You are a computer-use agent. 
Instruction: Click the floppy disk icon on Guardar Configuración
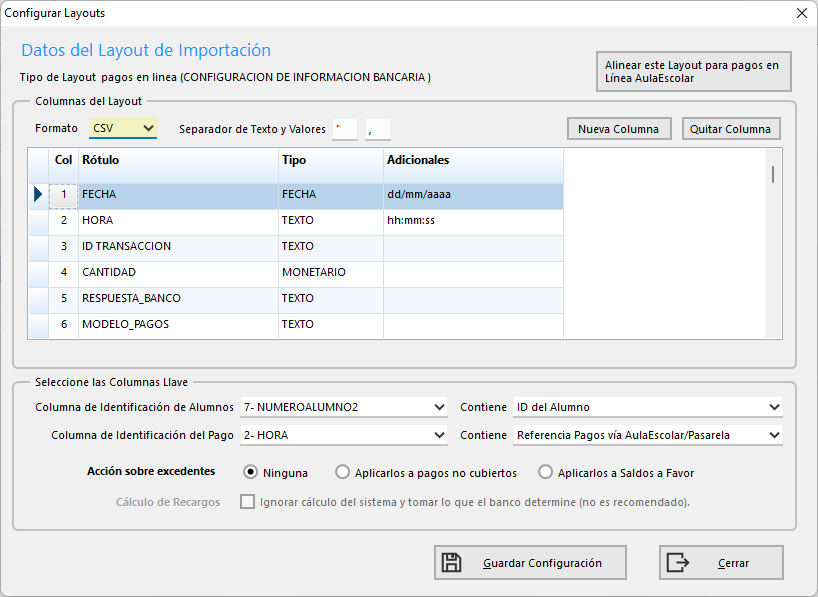[x=452, y=563]
